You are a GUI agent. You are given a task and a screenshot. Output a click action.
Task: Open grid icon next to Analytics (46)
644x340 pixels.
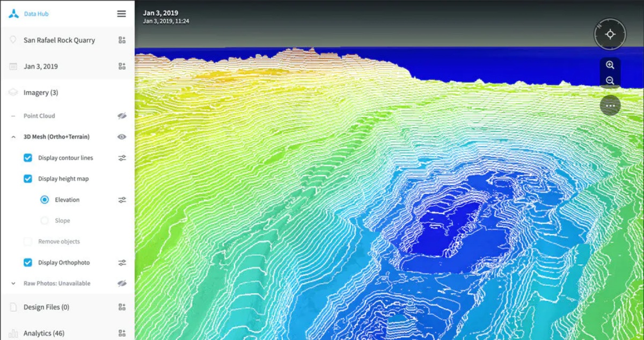point(122,333)
